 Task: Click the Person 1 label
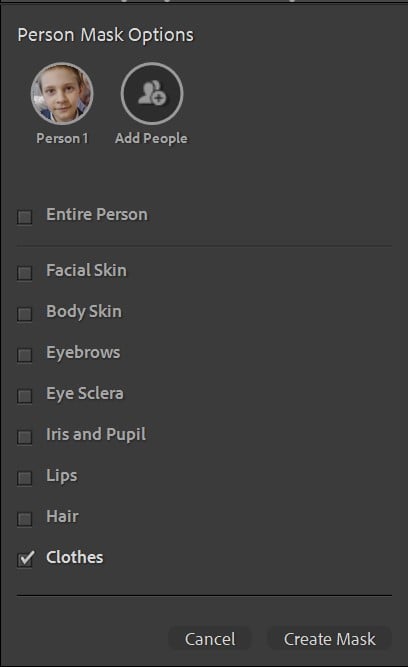[62, 138]
